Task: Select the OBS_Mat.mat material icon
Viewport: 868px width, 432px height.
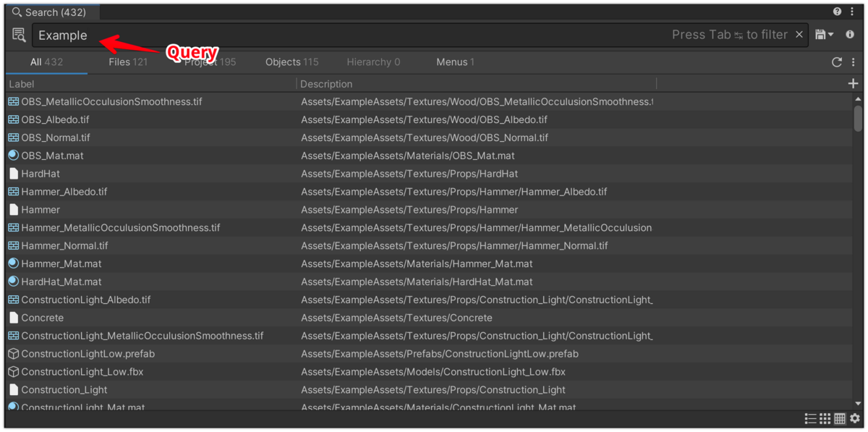Action: click(x=13, y=155)
